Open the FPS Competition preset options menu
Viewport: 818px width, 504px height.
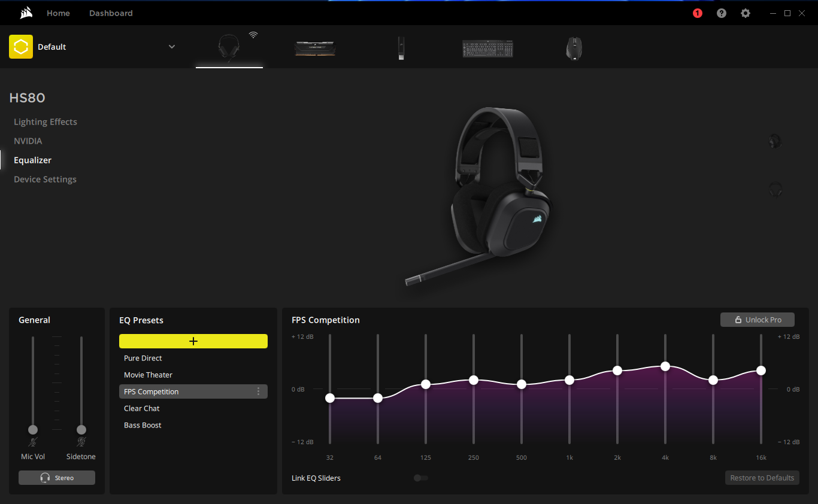click(x=259, y=391)
